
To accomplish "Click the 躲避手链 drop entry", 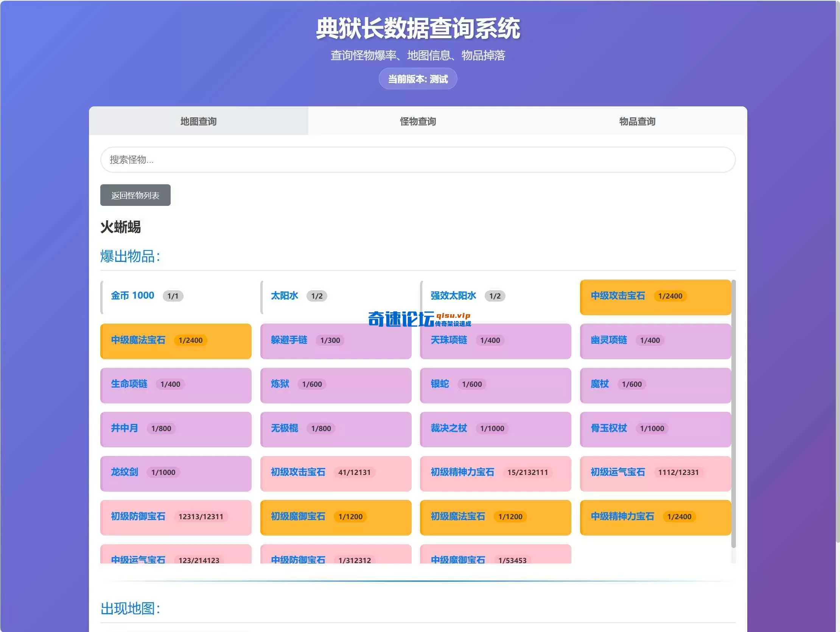I will (335, 341).
